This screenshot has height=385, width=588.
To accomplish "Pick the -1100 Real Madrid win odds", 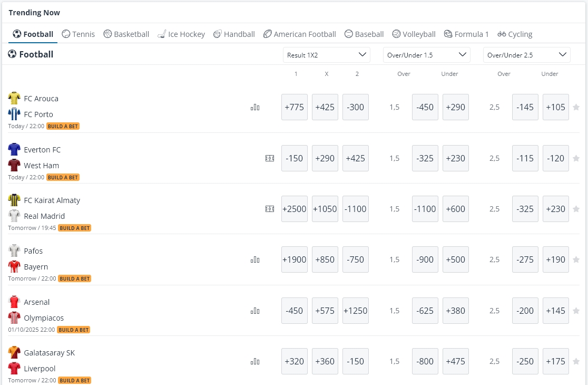I will click(355, 209).
